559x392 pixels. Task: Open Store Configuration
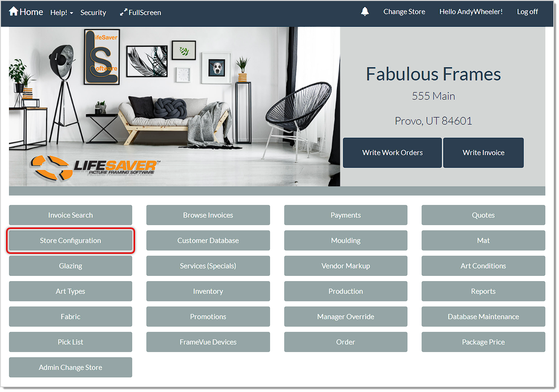(x=70, y=240)
